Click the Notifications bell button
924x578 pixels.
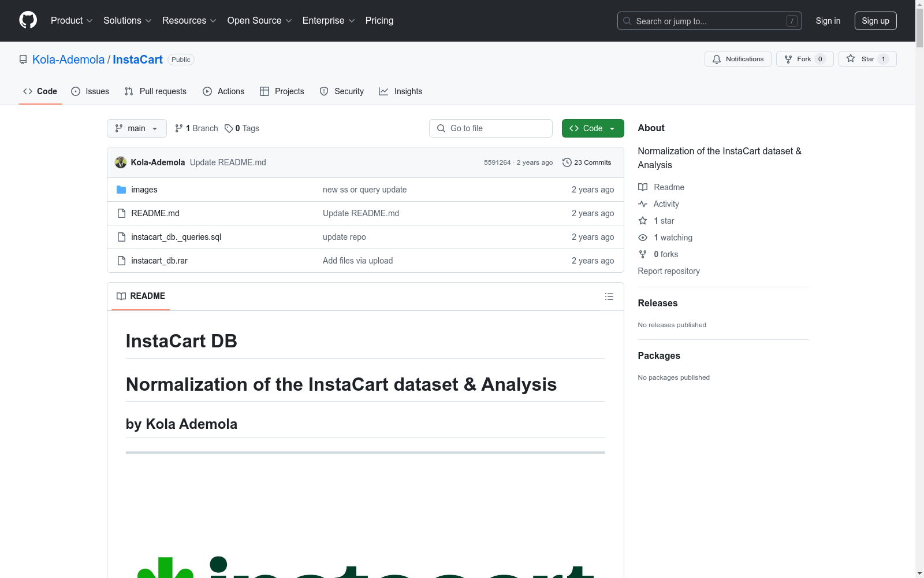[x=737, y=59]
